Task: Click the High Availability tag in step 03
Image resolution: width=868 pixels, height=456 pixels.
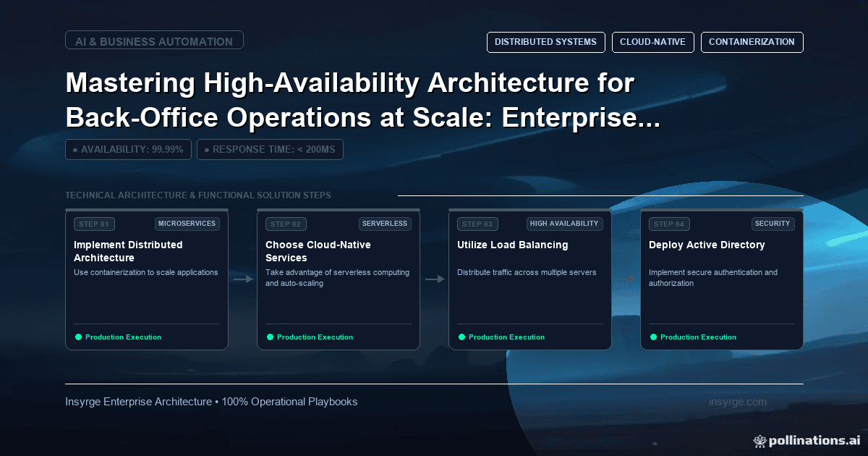Action: pyautogui.click(x=565, y=224)
